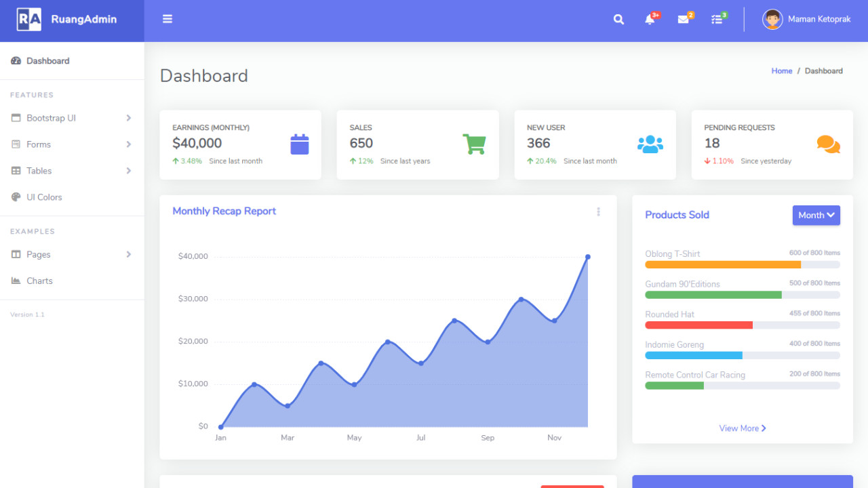Screen dimensions: 868x488
Task: Click the View More link
Action: point(743,428)
